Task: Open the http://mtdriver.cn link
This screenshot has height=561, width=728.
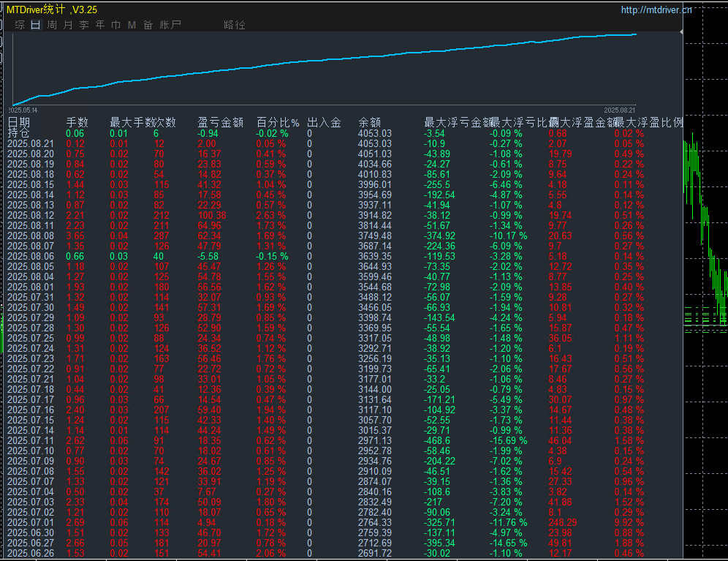Action: (656, 10)
